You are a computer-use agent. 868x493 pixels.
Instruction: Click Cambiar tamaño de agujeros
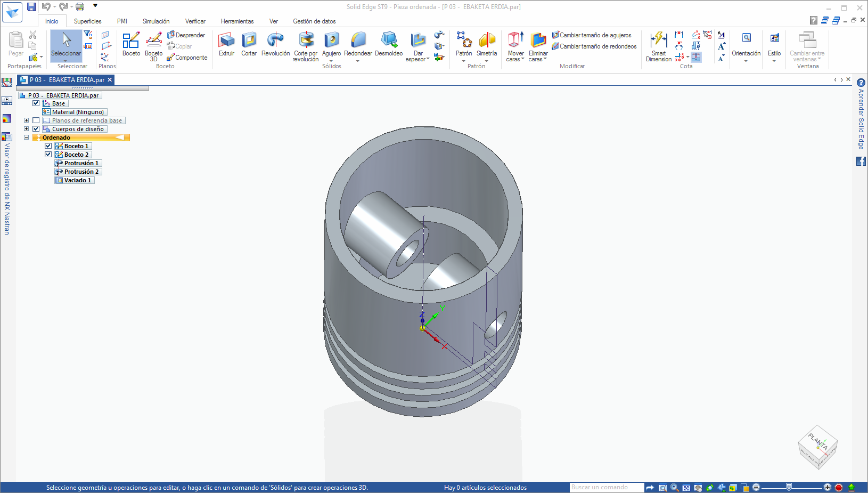(x=595, y=35)
